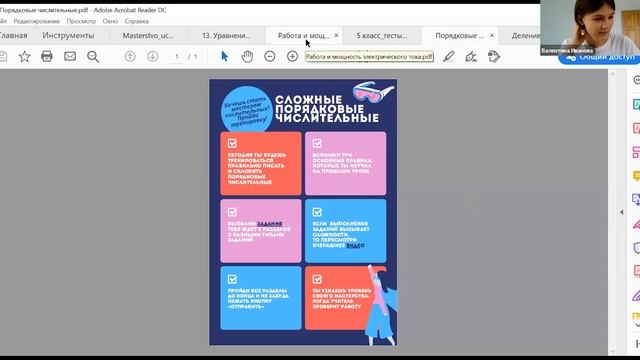Viewport: 640px width, 360px height.
Task: Go to the previous page arrow
Action: click(130, 56)
